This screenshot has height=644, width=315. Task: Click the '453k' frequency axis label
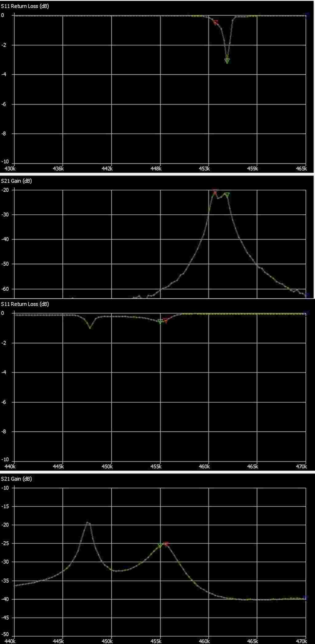coord(205,169)
